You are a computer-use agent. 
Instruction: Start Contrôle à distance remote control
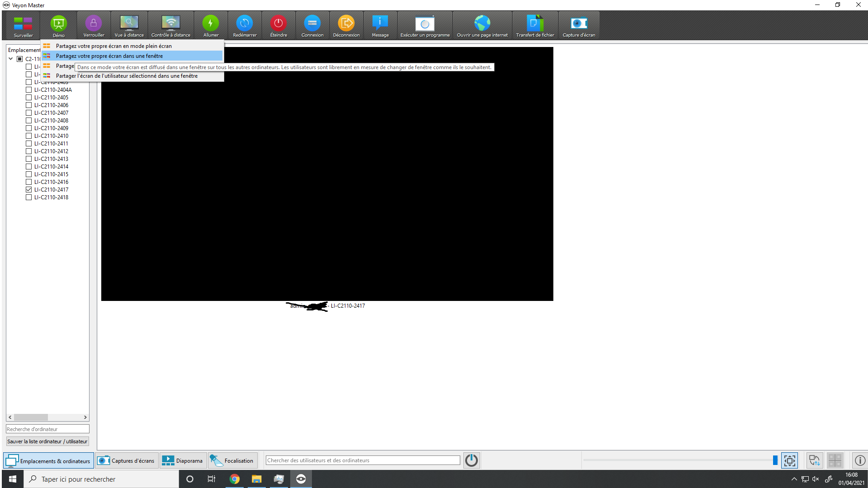point(171,26)
